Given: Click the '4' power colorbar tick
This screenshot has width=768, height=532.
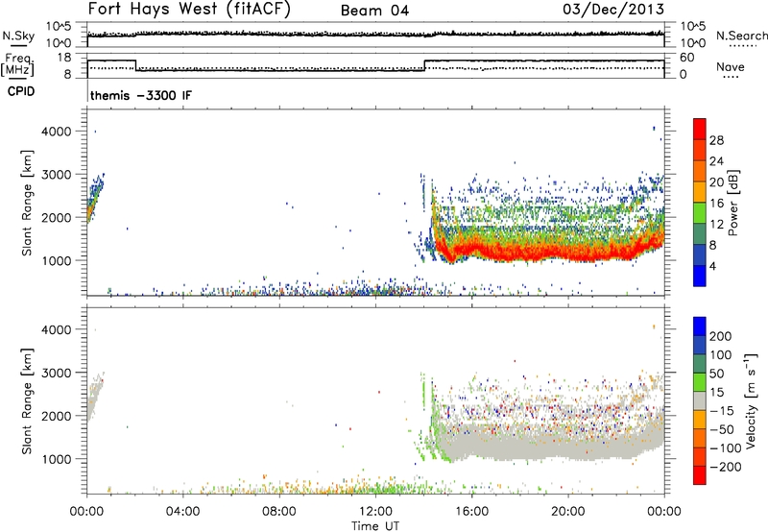Looking at the screenshot, I should pos(712,266).
